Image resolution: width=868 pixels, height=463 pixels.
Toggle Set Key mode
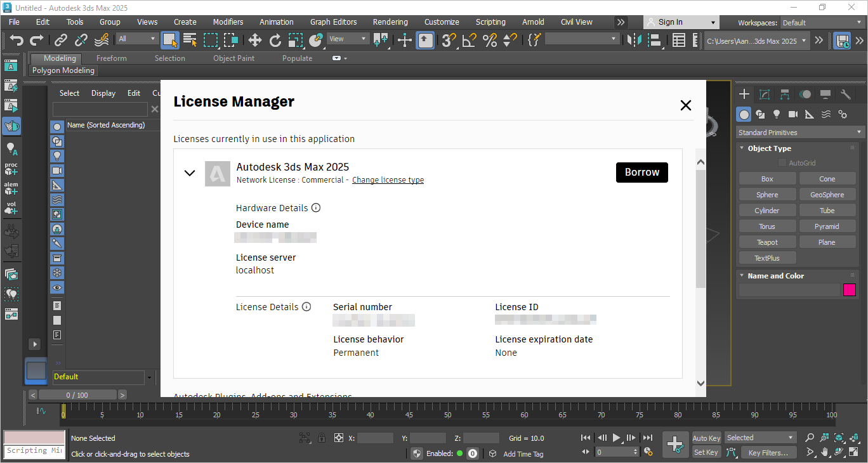706,452
